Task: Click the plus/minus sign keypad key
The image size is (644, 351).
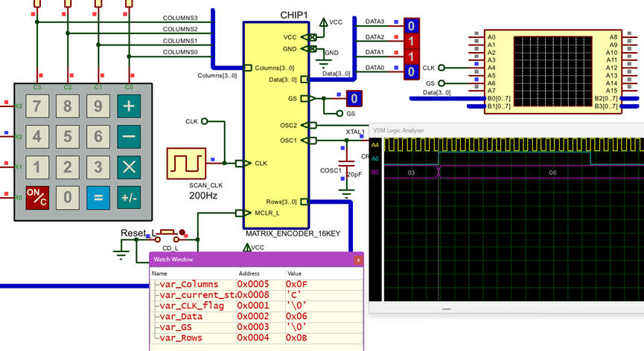Action: pos(129,198)
